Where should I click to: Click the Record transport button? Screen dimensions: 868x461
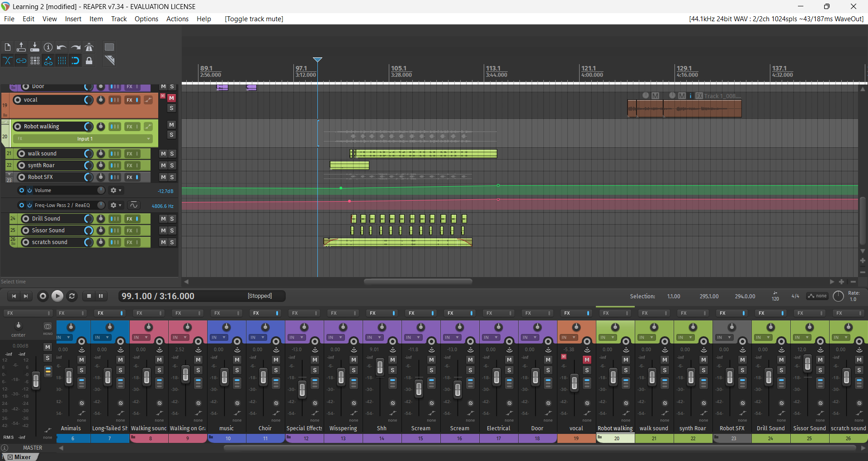tap(43, 296)
